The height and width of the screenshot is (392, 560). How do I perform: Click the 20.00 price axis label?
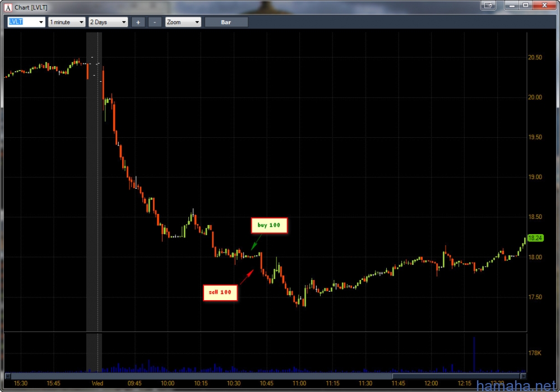535,97
